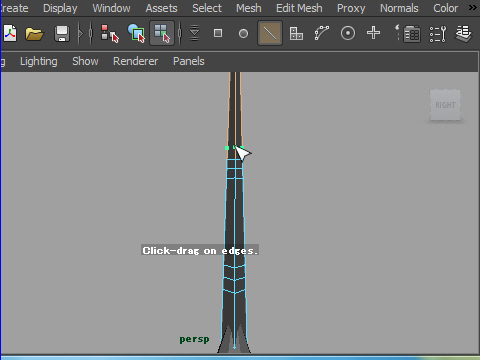Image resolution: width=480 pixels, height=360 pixels.
Task: Open the Assets menu
Action: click(x=161, y=8)
